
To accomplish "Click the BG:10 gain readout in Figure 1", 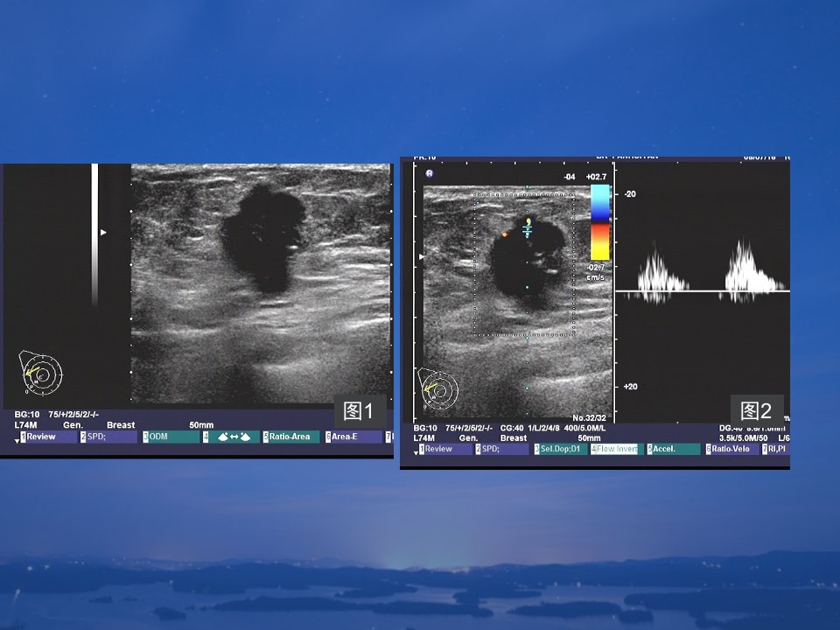I will [x=27, y=415].
